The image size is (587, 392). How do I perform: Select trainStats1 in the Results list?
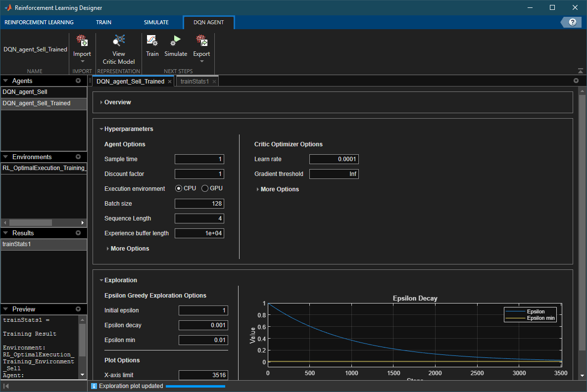pos(17,244)
